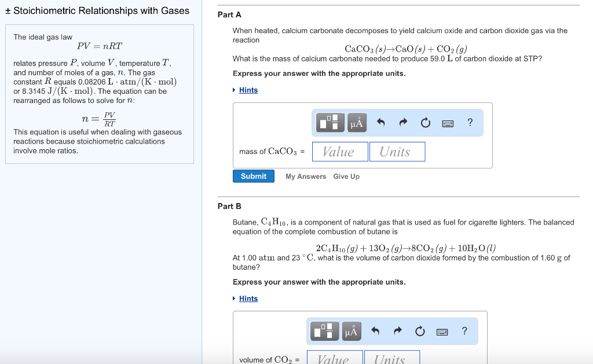Open the equation templates icon in Part A toolbar

[x=329, y=122]
